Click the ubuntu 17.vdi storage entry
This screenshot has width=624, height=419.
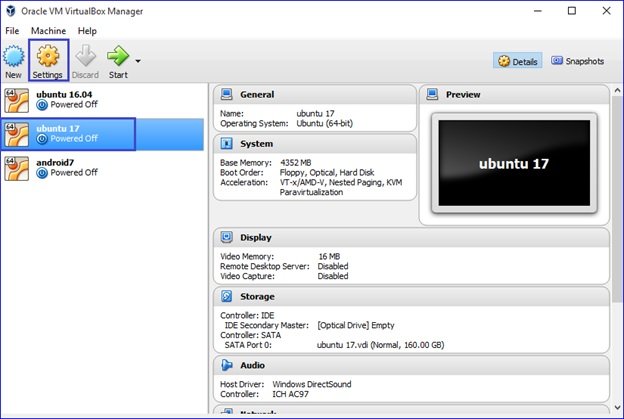point(380,345)
